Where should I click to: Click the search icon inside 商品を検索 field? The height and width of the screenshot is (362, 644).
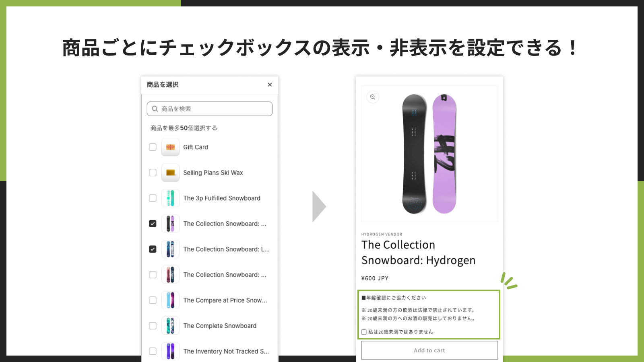[155, 109]
